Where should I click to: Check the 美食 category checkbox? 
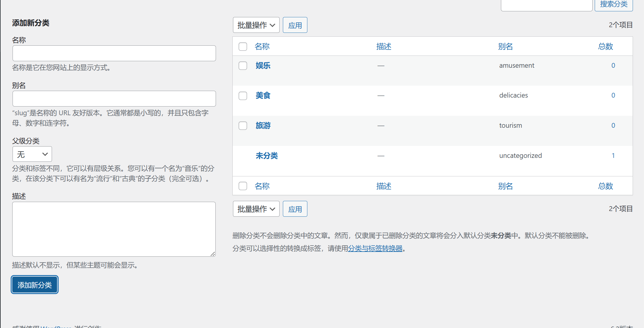(x=243, y=96)
